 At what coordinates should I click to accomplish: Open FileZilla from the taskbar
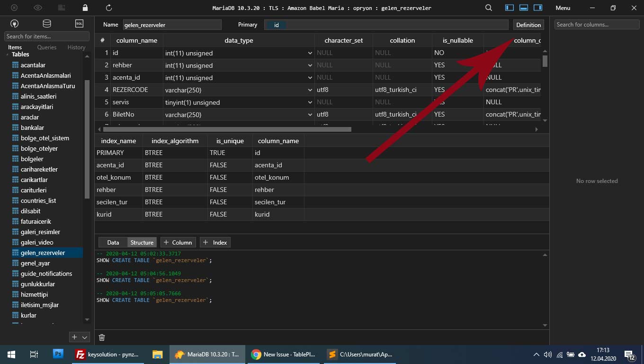(80, 354)
